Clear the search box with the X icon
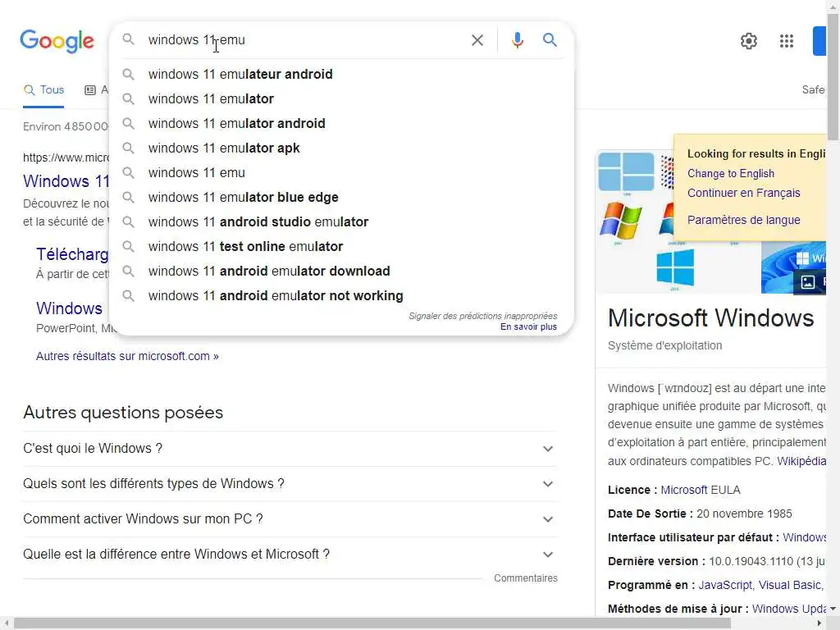This screenshot has height=630, width=840. point(477,40)
